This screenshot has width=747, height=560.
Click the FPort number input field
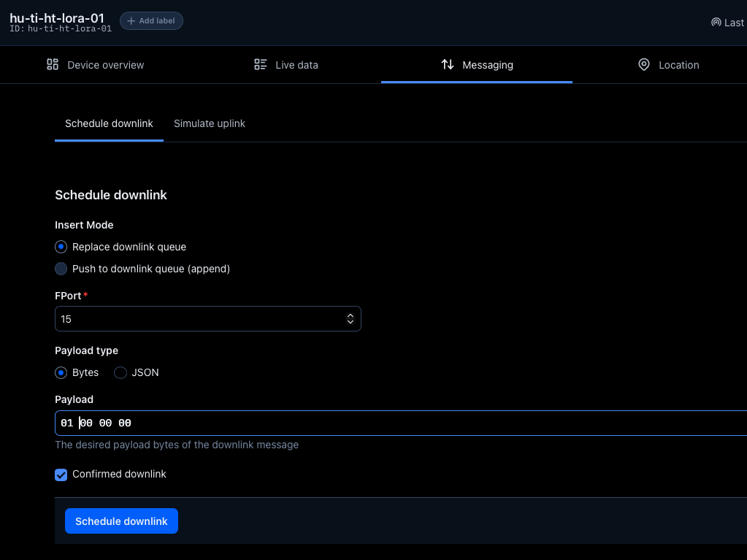[x=197, y=319]
